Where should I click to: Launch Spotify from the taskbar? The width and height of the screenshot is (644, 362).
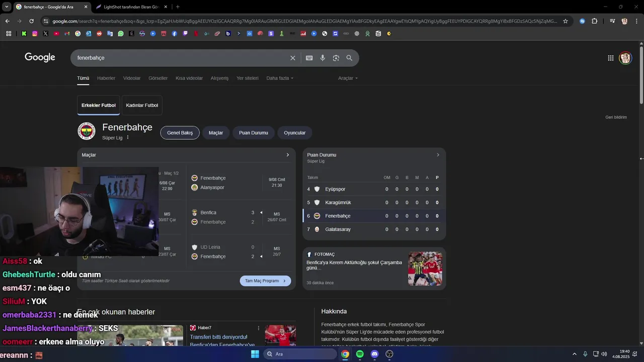tap(360, 354)
